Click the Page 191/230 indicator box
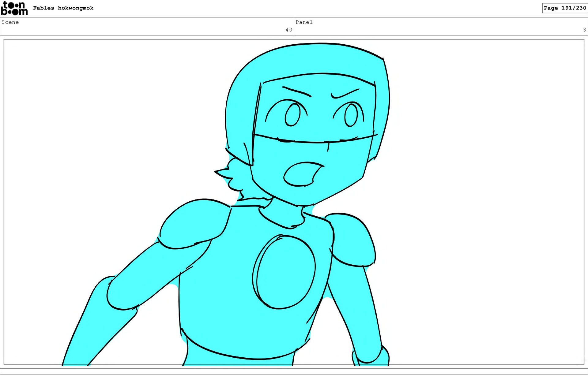588x380 pixels. coord(564,8)
